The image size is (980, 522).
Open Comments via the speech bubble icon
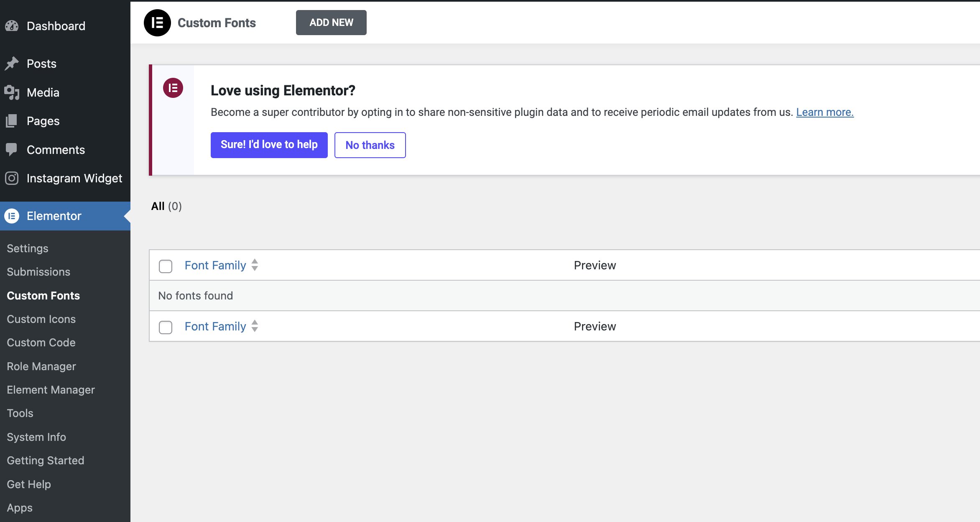pos(12,149)
